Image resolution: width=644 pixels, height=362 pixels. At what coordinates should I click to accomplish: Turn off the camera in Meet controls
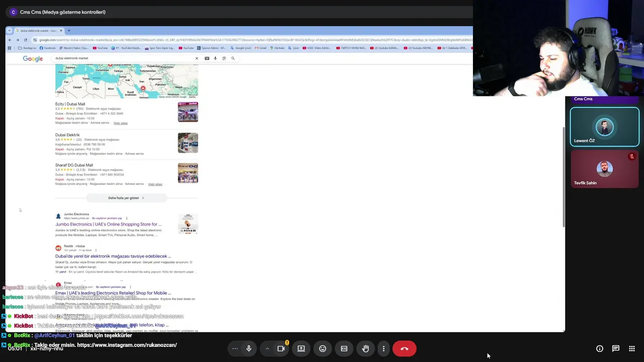pos(281,348)
